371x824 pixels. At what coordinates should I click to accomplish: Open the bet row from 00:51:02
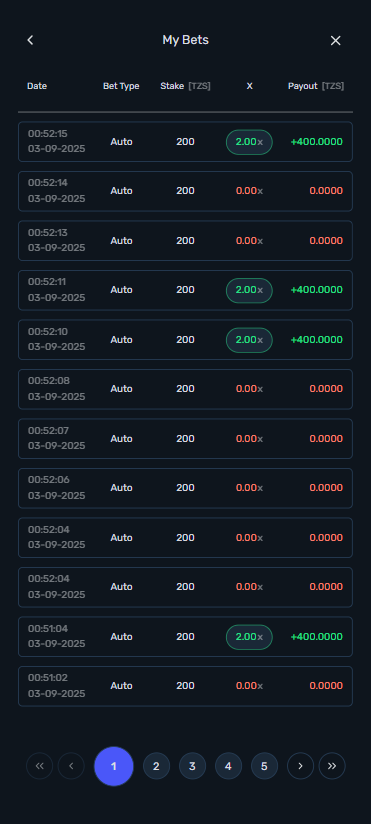click(x=186, y=686)
